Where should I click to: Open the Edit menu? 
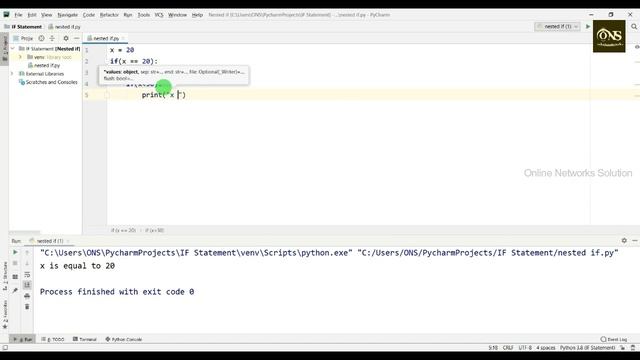tap(32, 15)
